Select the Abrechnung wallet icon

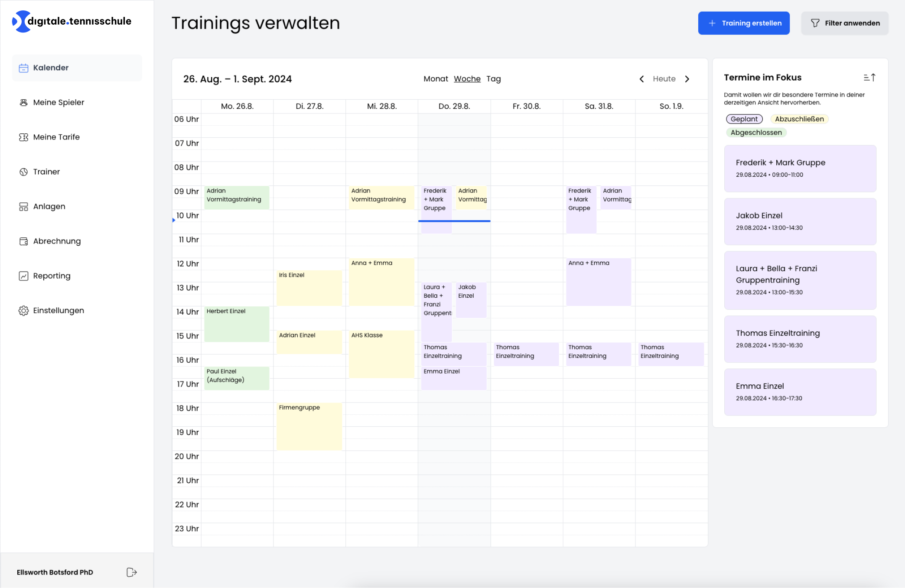click(x=24, y=241)
